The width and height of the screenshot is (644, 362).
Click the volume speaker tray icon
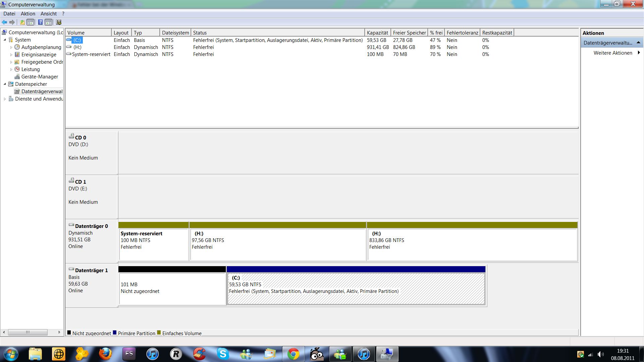tap(600, 354)
